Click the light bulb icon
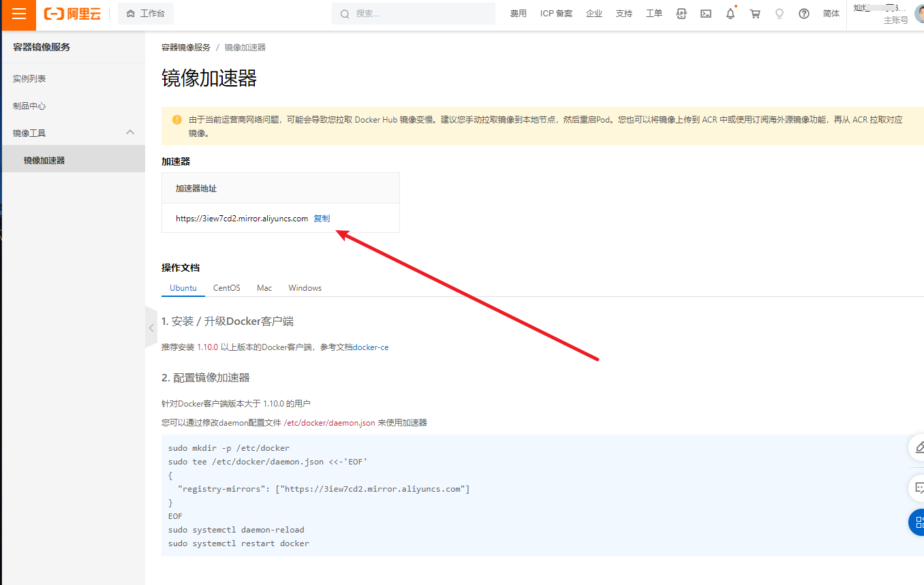Image resolution: width=924 pixels, height=585 pixels. coord(780,14)
